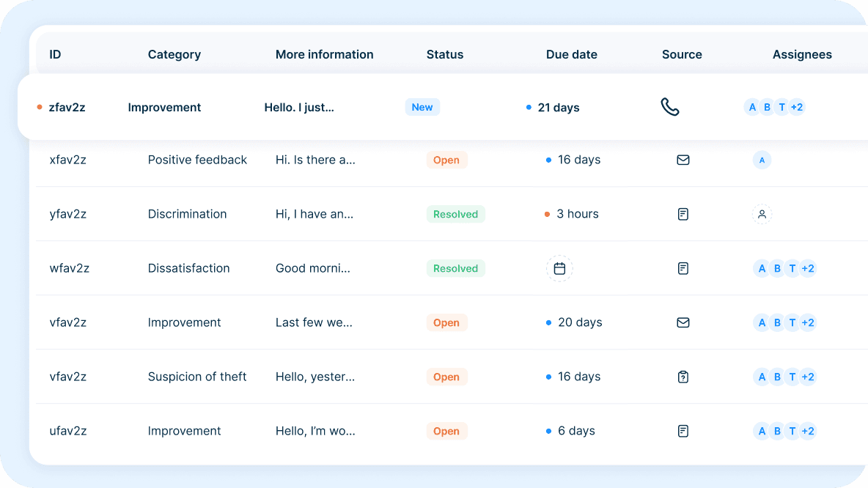Click the New status badge
The height and width of the screenshot is (488, 868).
click(422, 107)
